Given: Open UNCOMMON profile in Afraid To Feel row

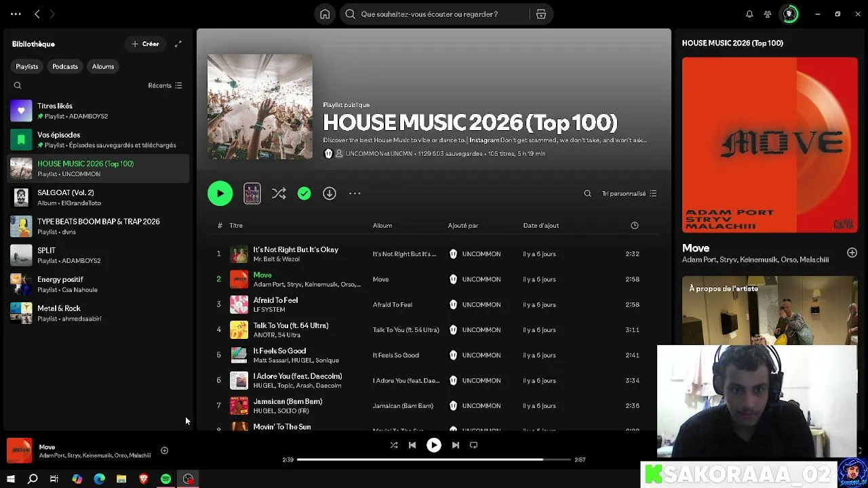Looking at the screenshot, I should point(481,305).
